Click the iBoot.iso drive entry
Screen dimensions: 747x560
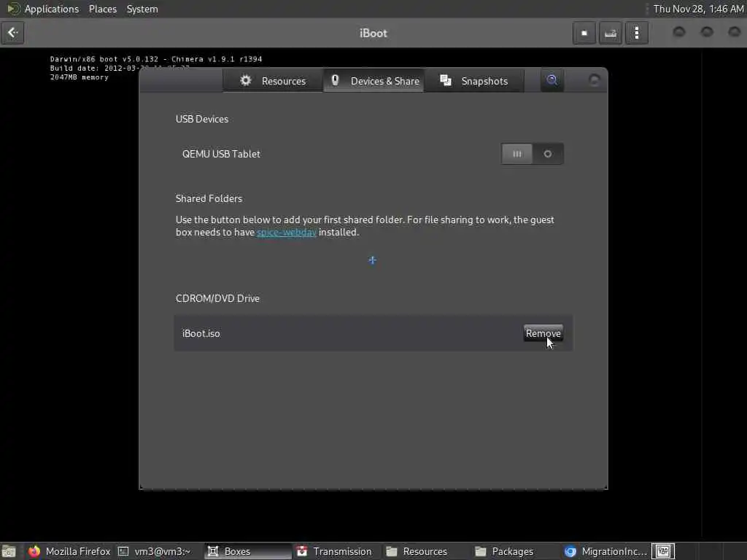click(x=373, y=333)
